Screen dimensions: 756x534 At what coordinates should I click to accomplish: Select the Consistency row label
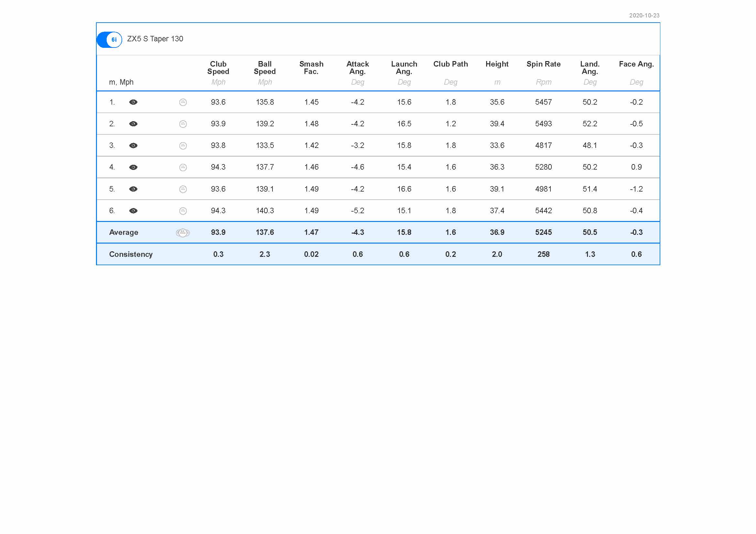[x=131, y=254]
